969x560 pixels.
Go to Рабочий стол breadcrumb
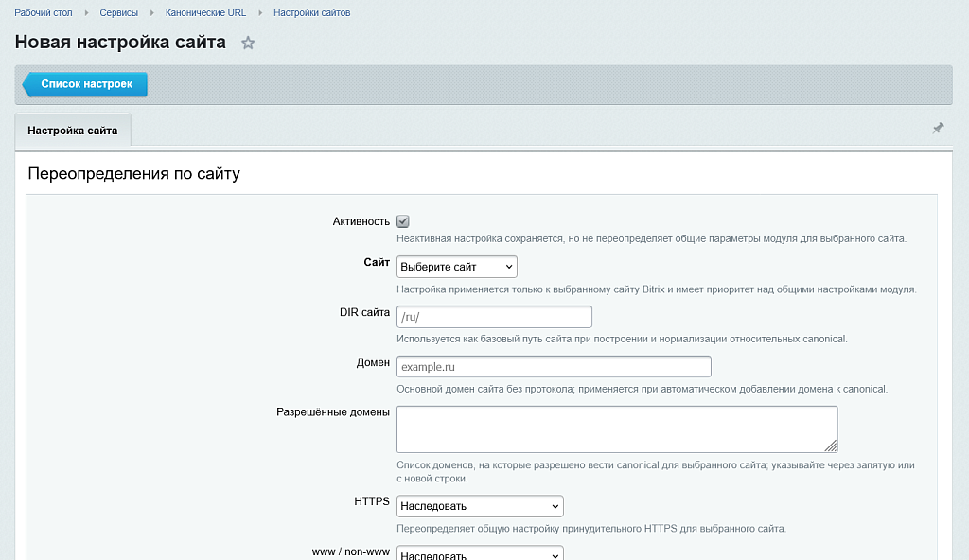point(44,13)
